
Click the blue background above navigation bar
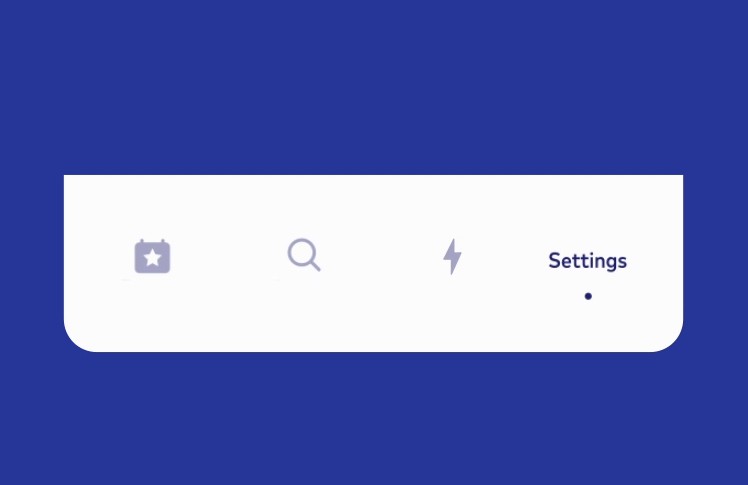[x=374, y=86]
